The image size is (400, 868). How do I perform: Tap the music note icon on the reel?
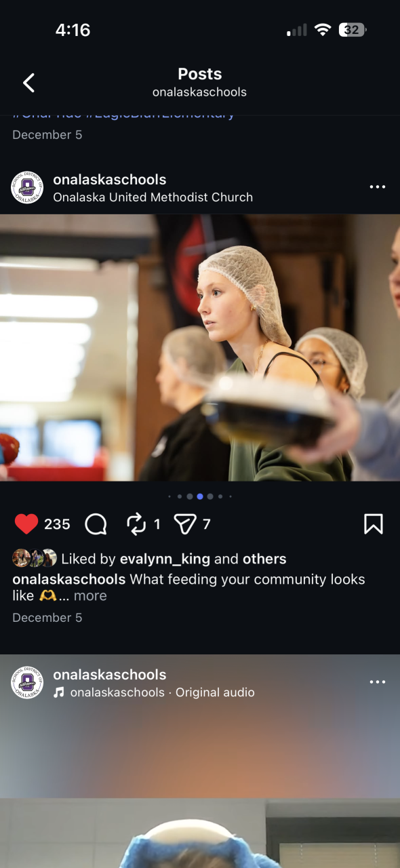[x=59, y=692]
